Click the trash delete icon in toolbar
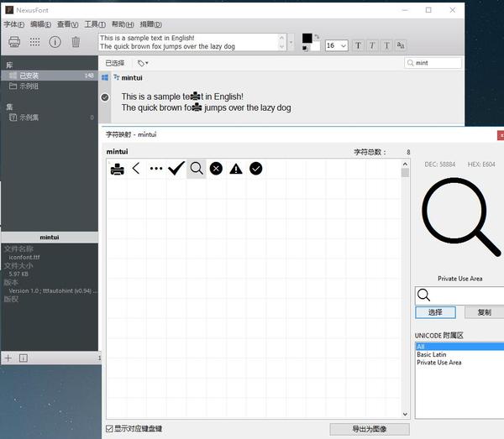This screenshot has width=504, height=439. [x=76, y=42]
